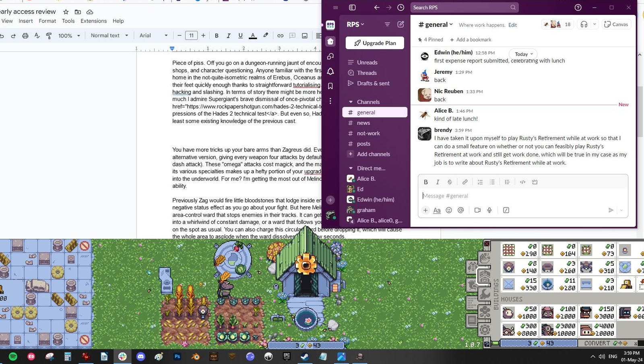Click the mention @ icon in composer
Screen dimensions: 644x364
coord(461,210)
